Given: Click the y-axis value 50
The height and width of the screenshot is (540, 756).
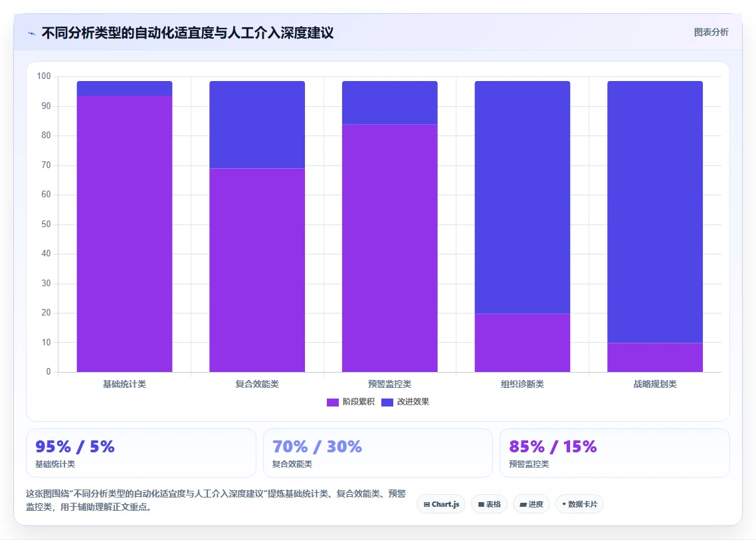Looking at the screenshot, I should pos(46,225).
